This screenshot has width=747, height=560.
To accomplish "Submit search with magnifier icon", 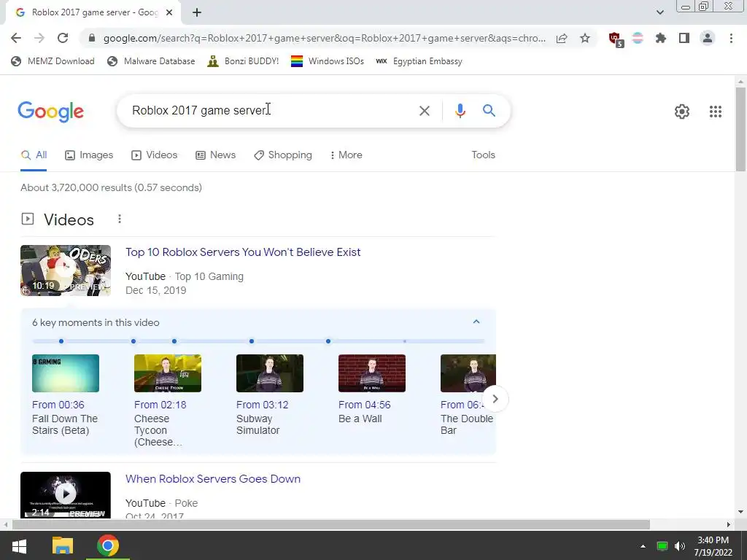I will click(489, 111).
